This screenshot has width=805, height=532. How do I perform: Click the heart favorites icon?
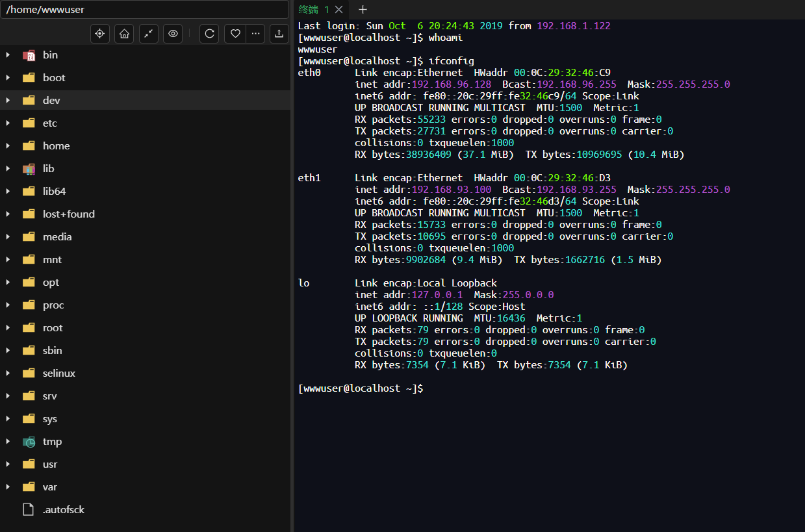click(235, 34)
